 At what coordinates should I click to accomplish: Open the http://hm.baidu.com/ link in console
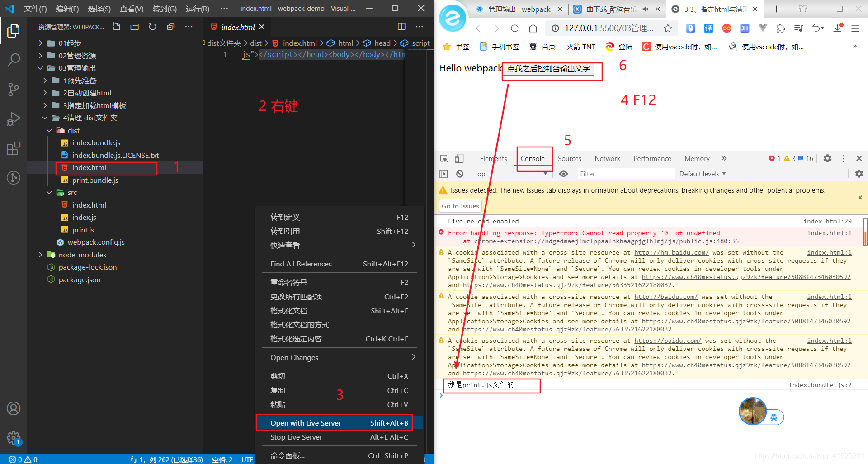tap(671, 252)
